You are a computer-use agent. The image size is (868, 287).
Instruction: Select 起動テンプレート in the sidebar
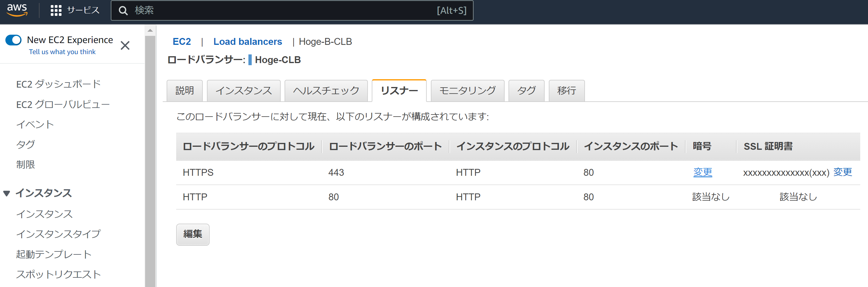click(53, 254)
